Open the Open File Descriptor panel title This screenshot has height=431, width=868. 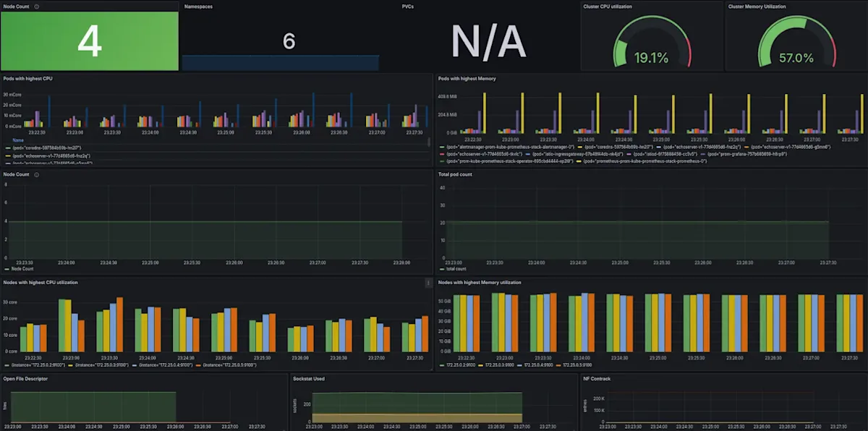(x=25, y=378)
